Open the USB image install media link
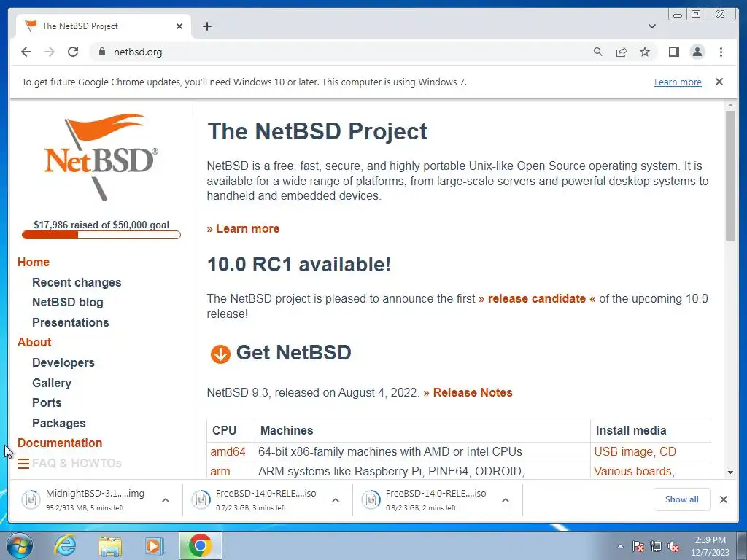The width and height of the screenshot is (747, 560). point(624,451)
